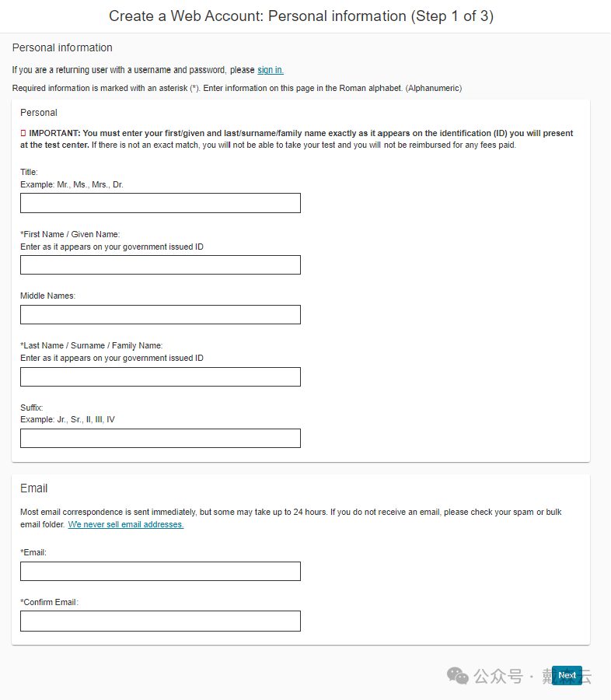This screenshot has height=700, width=611.
Task: Open 'We never sell email addresses' link
Action: pyautogui.click(x=126, y=524)
